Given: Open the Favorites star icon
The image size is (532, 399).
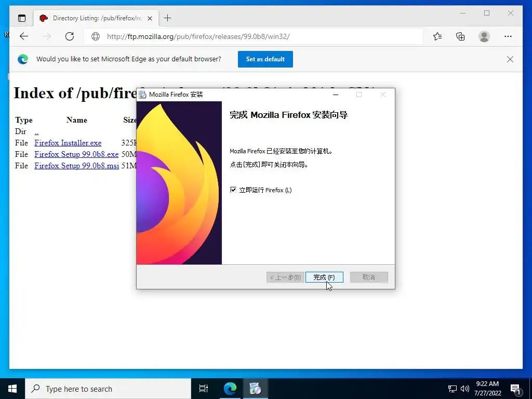Looking at the screenshot, I should [x=437, y=36].
